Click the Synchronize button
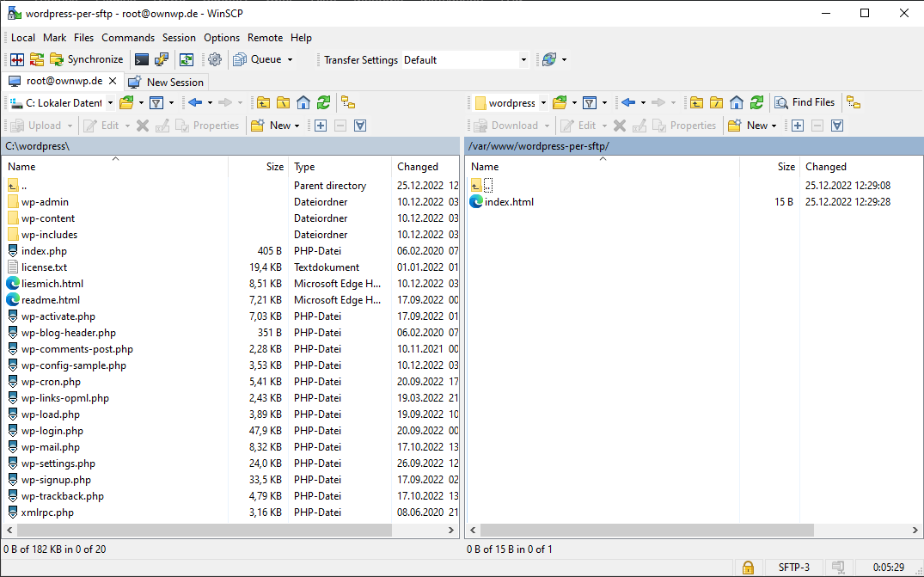Viewport: 924px width, 577px height. pos(87,59)
